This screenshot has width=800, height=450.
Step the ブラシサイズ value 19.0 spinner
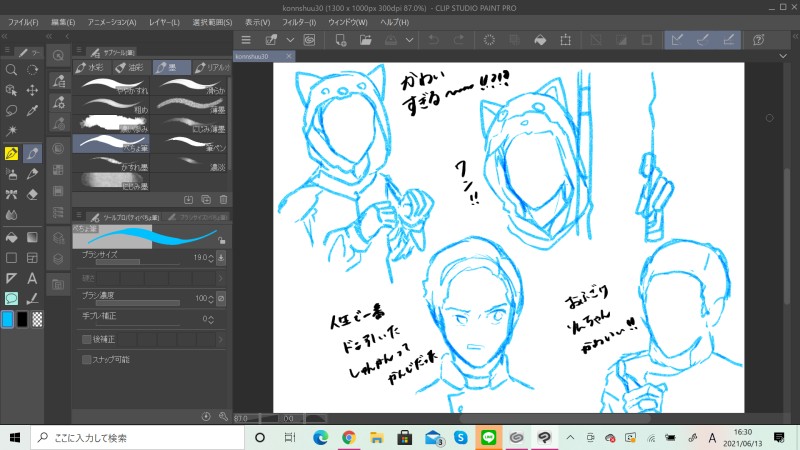(x=211, y=258)
